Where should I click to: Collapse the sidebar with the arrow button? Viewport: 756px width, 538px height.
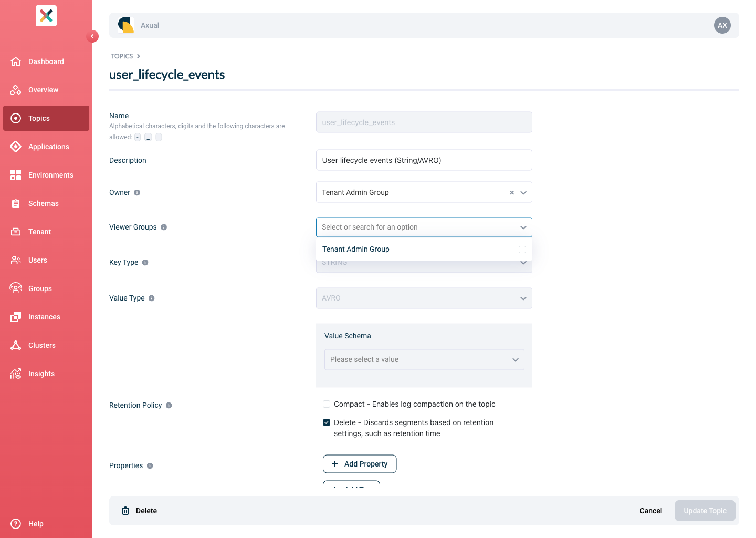92,36
